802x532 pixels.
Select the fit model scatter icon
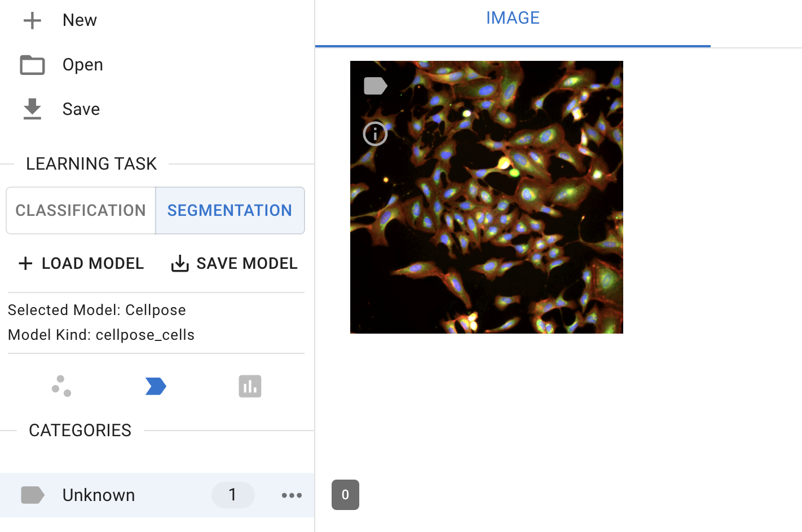61,386
